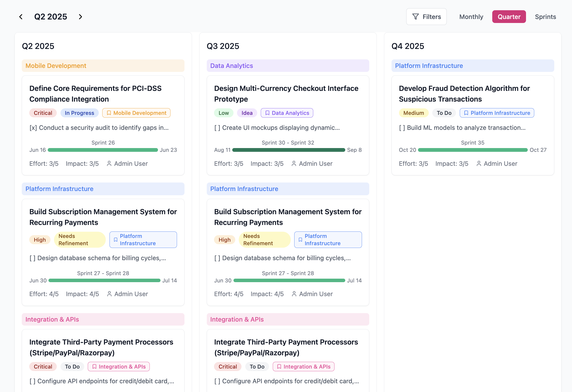Click bookmark icon on Mobile Development tag

[x=109, y=113]
